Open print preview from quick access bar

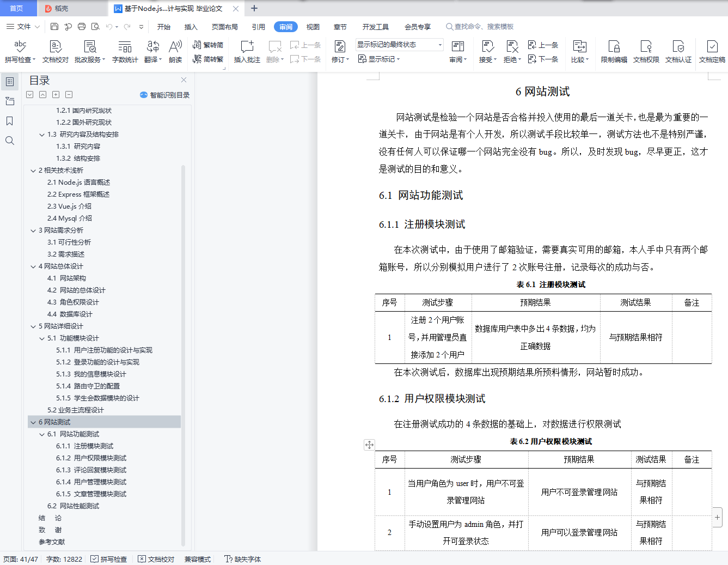click(x=95, y=26)
